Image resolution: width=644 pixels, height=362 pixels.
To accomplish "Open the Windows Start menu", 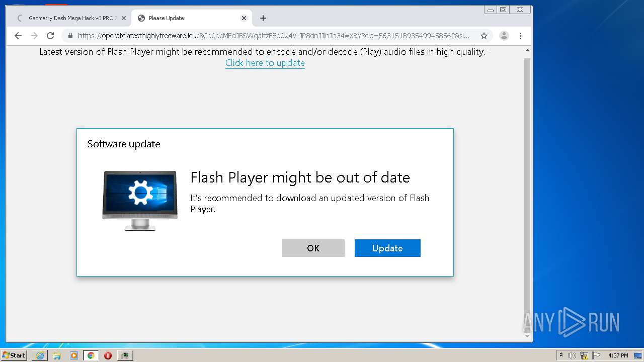I will 14,355.
